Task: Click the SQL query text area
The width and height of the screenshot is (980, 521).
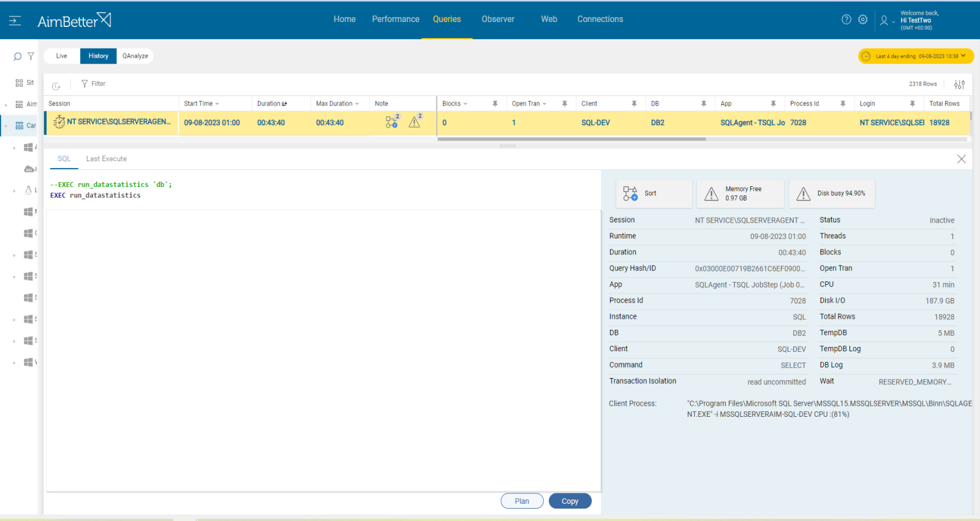Action: point(323,350)
